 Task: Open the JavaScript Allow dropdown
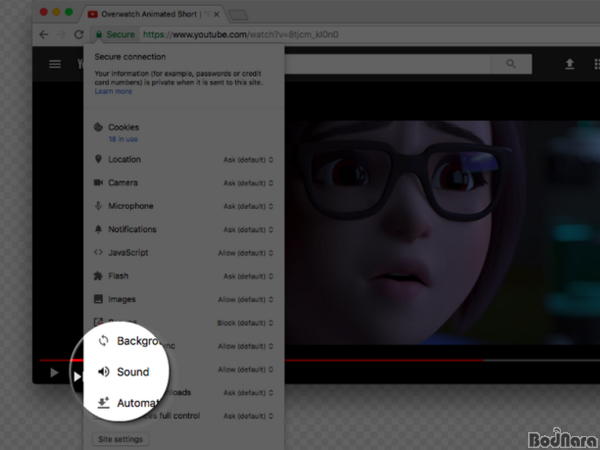tap(246, 253)
